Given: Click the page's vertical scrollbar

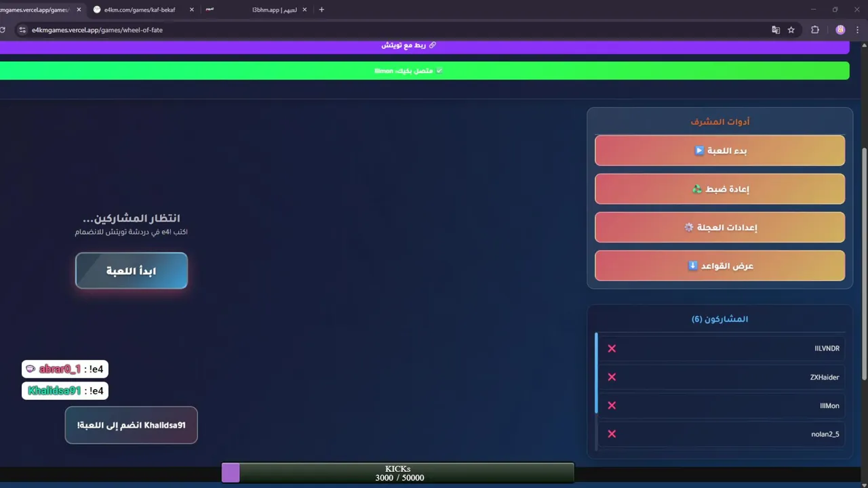Looking at the screenshot, I should point(864,264).
